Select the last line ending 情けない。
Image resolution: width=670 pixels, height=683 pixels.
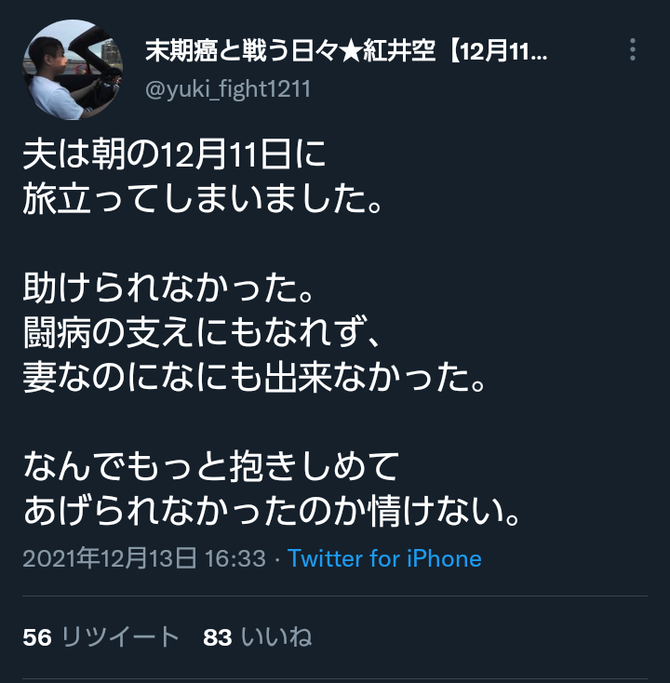tap(271, 511)
